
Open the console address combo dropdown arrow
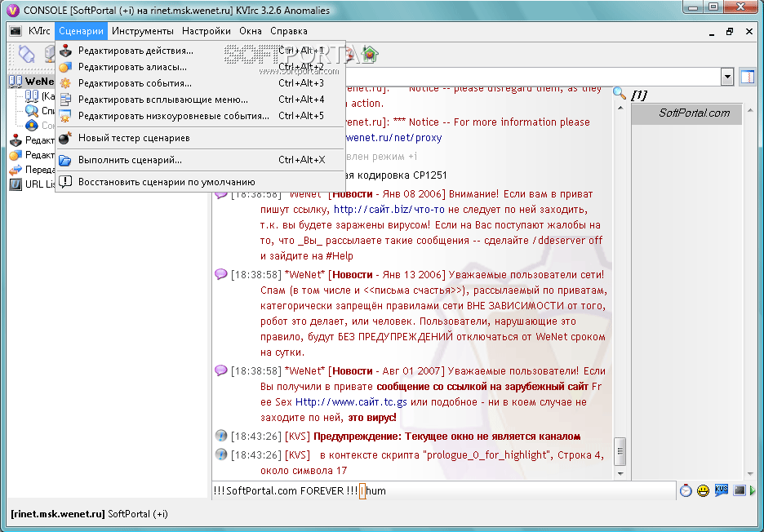727,77
